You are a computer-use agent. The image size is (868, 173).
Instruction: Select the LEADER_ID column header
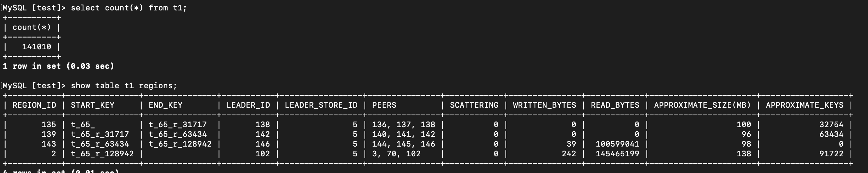tap(248, 105)
